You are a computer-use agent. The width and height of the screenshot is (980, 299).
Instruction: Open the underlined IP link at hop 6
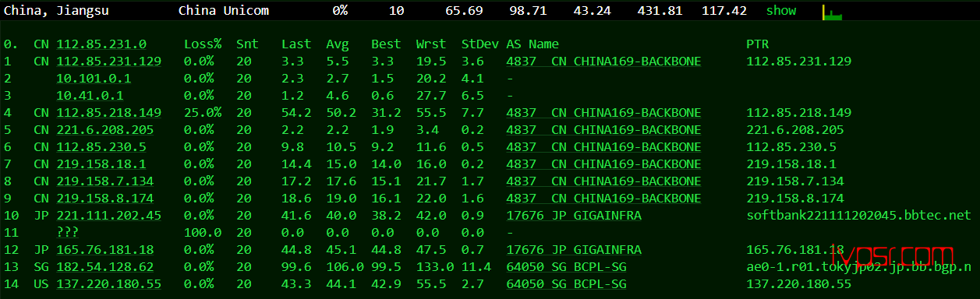[101, 147]
